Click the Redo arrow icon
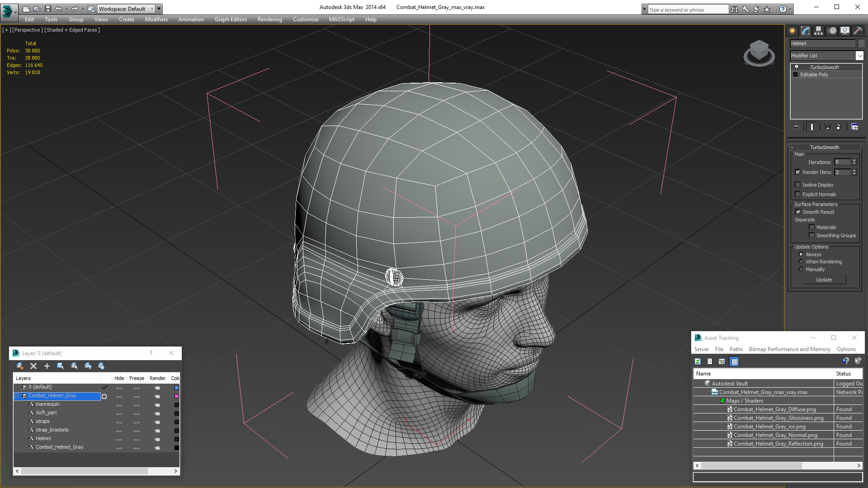Image resolution: width=868 pixels, height=488 pixels. [x=75, y=9]
